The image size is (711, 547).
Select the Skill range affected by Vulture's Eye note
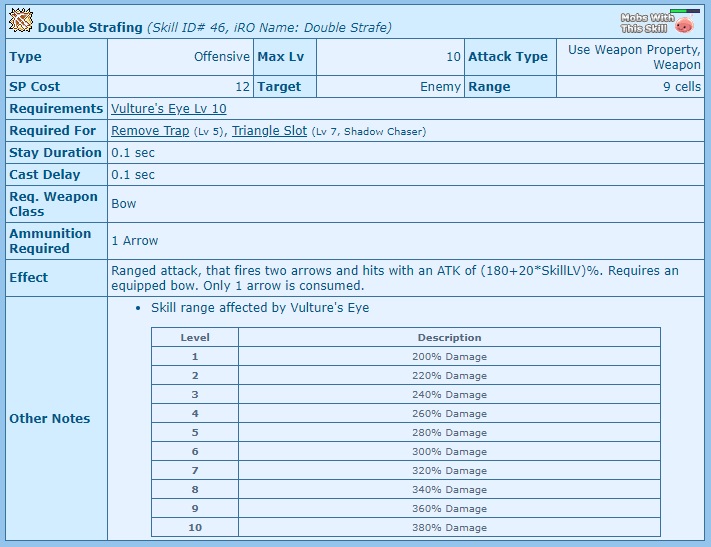click(x=260, y=308)
